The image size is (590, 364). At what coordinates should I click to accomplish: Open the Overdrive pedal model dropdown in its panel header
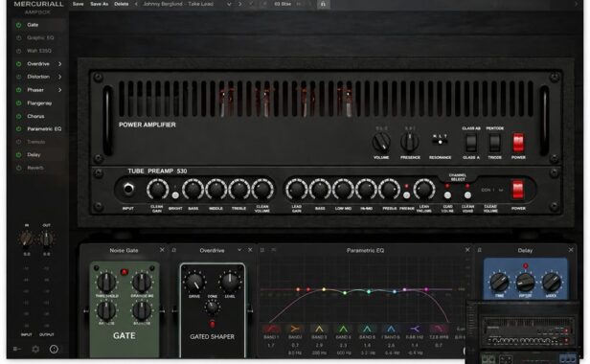(239, 250)
